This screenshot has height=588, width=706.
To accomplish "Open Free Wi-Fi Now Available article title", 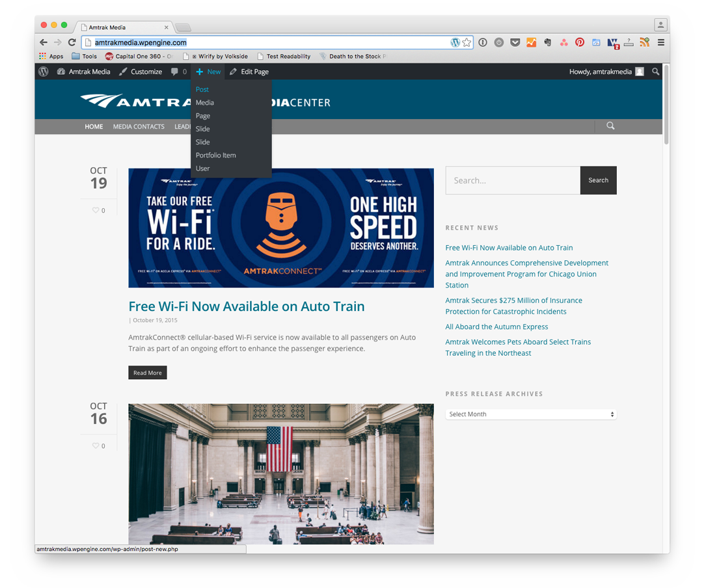I will (x=246, y=306).
